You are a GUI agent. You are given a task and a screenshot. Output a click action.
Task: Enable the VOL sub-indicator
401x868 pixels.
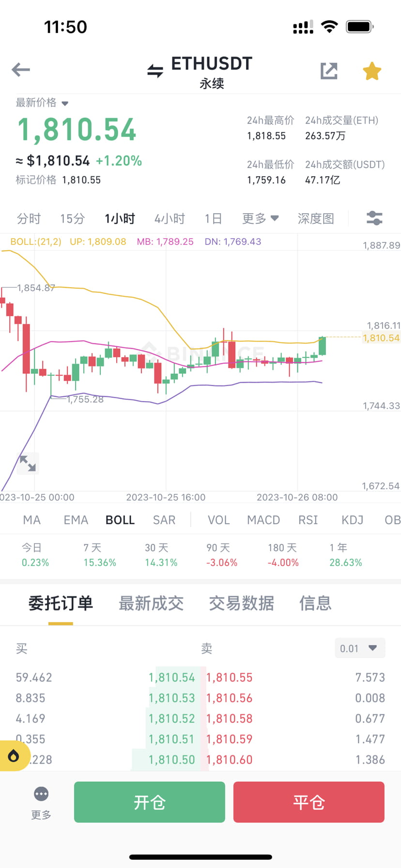tap(218, 520)
